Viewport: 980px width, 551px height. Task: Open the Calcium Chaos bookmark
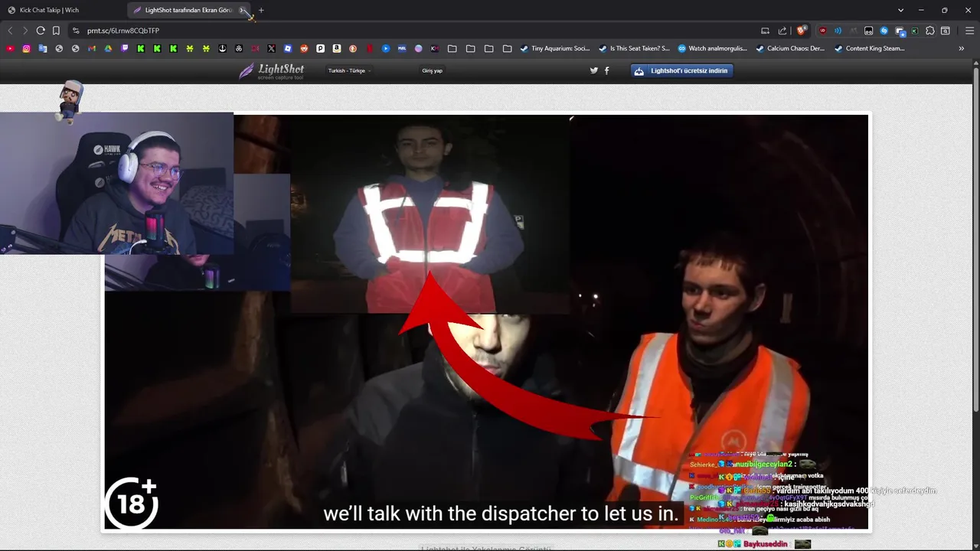pos(790,48)
